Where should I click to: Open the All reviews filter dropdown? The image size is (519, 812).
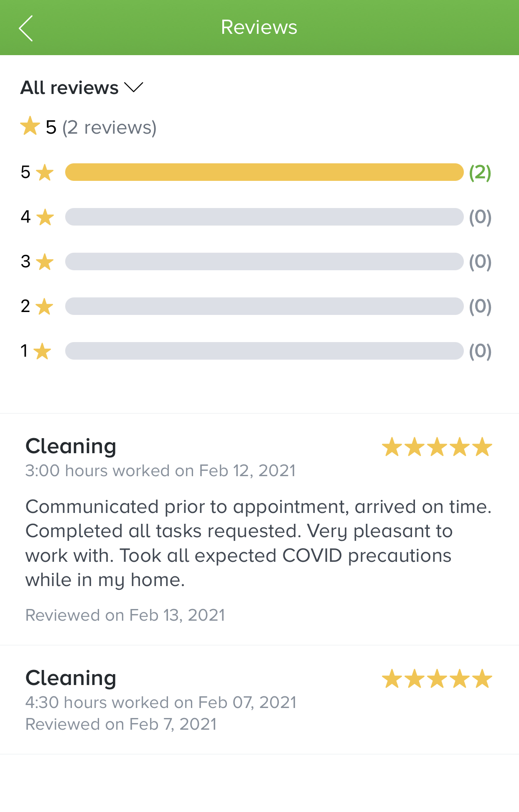[x=82, y=88]
